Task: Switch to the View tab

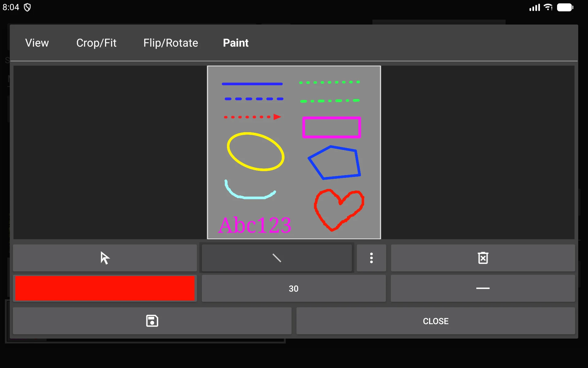Action: [x=37, y=43]
